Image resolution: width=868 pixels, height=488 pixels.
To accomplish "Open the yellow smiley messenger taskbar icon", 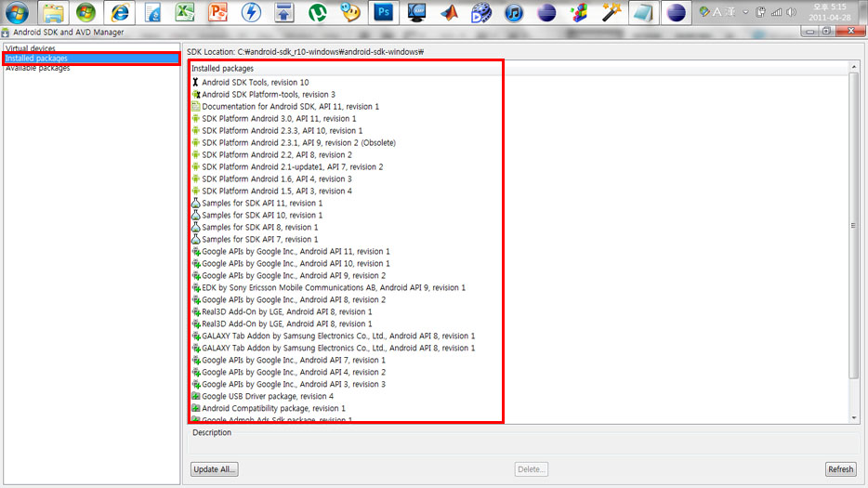I will pos(350,12).
